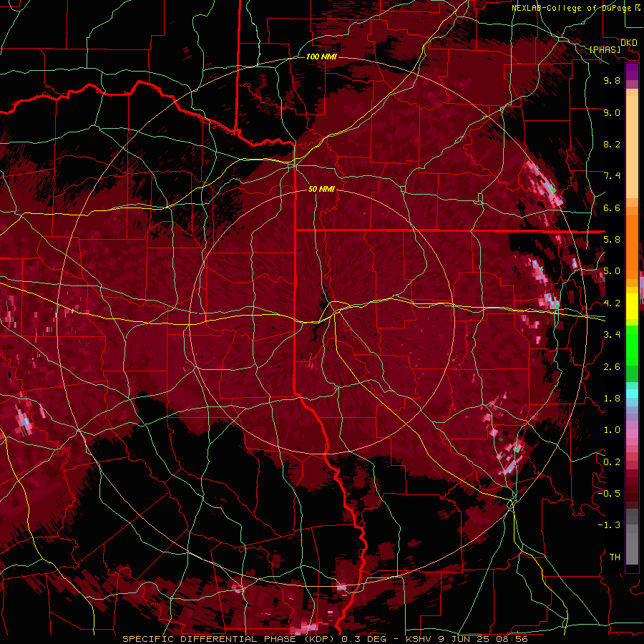The width and height of the screenshot is (644, 644).
Task: Click the [PHAS] label above the color bar
Action: coord(605,49)
